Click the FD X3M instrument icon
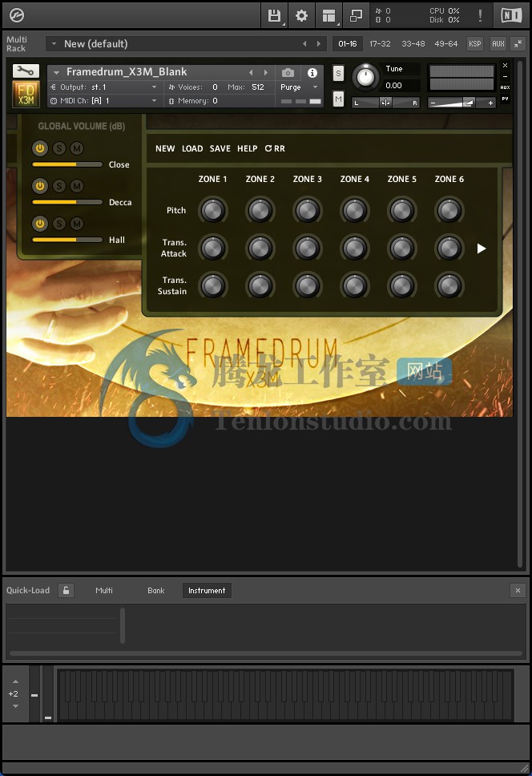The height and width of the screenshot is (776, 532). [26, 94]
